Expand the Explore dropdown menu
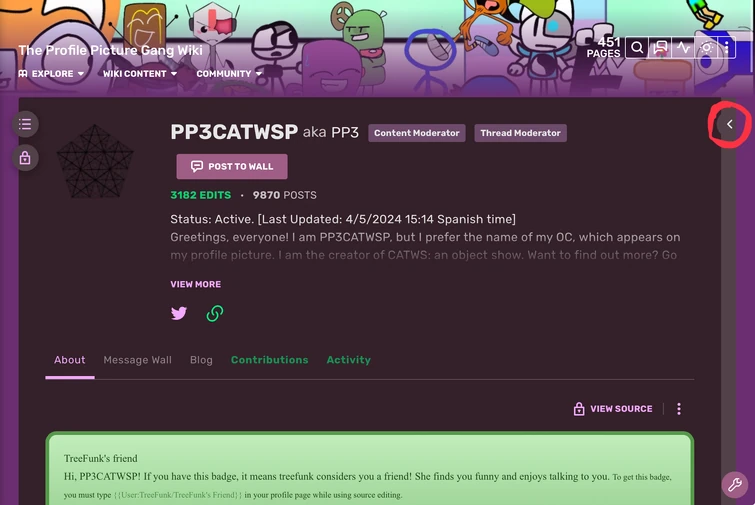This screenshot has width=755, height=505. click(51, 74)
